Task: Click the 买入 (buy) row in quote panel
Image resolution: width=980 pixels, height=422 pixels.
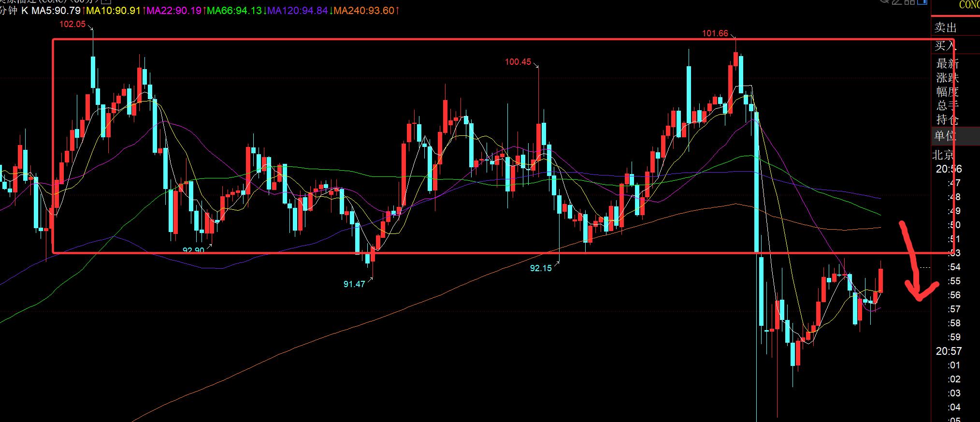Action: [955, 45]
